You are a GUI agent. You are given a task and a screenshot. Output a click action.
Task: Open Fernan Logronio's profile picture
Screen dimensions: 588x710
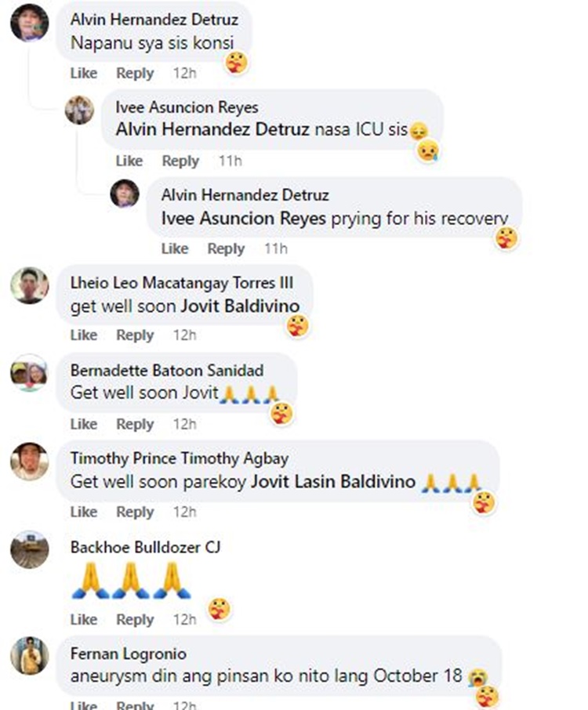pyautogui.click(x=30, y=656)
